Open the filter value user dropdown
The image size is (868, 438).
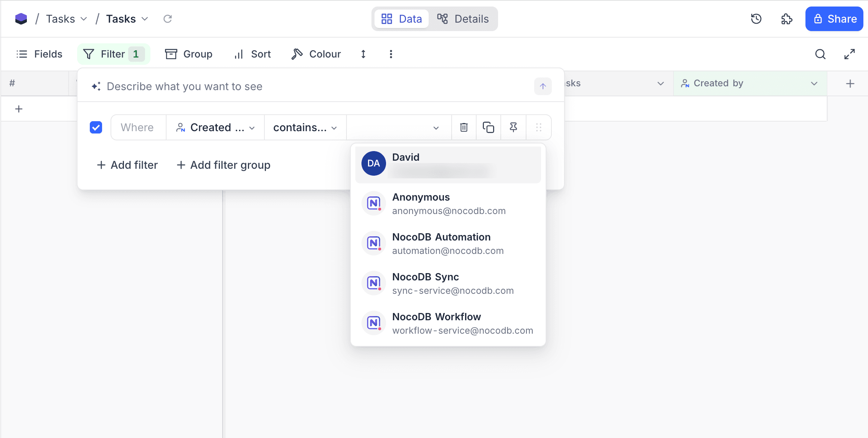tap(399, 127)
